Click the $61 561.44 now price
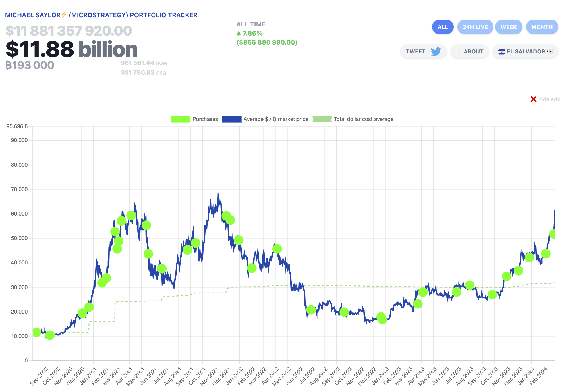The width and height of the screenshot is (564, 392). tap(144, 63)
